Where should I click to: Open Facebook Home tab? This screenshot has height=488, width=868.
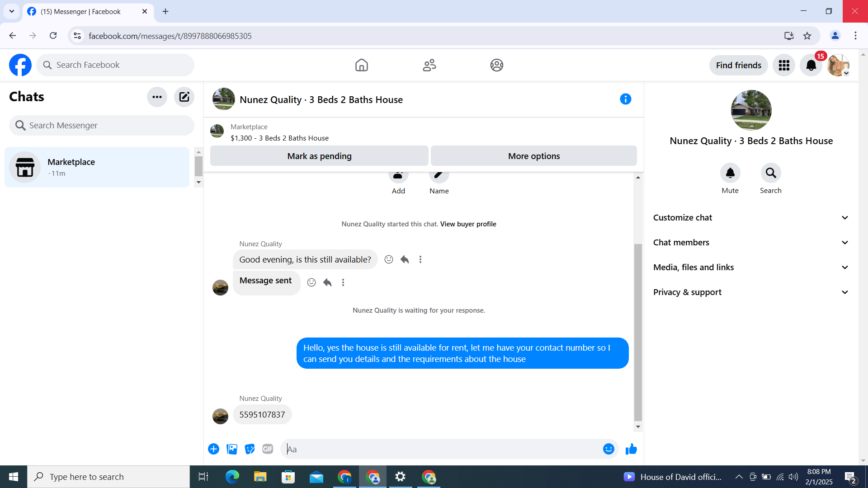coord(361,65)
